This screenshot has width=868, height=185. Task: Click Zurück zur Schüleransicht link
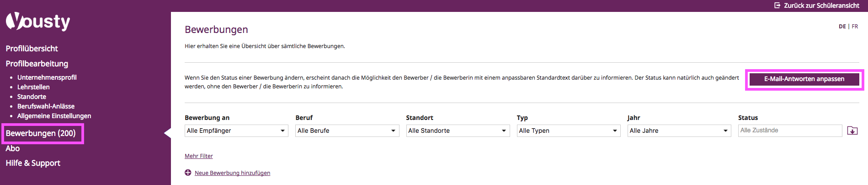point(821,5)
